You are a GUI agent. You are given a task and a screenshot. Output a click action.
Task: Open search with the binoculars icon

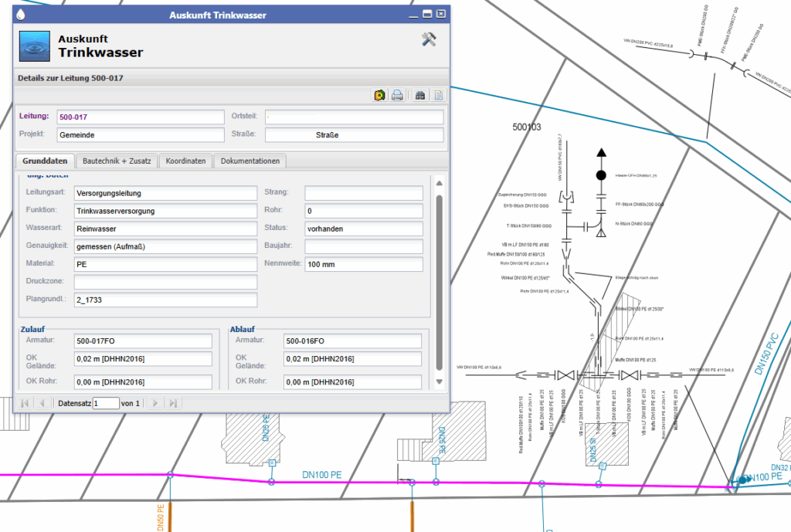[419, 95]
